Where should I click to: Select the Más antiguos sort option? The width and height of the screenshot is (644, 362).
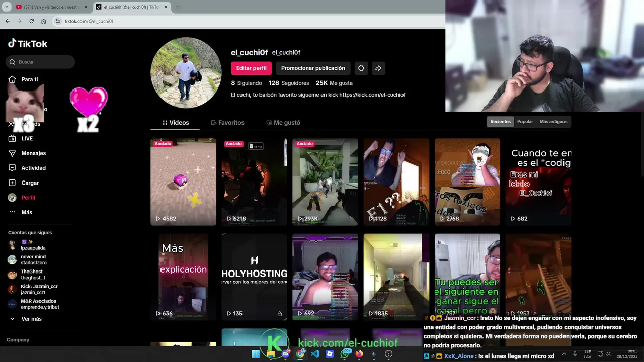click(553, 122)
